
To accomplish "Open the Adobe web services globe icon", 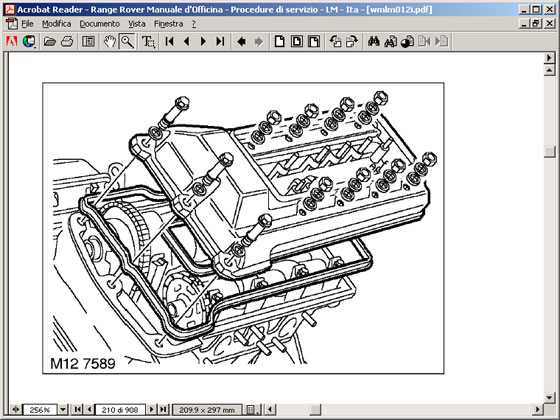I will pos(29,41).
